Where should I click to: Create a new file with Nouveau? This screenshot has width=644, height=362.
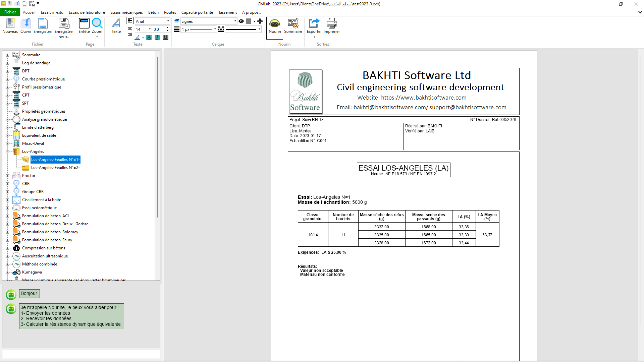point(10,26)
